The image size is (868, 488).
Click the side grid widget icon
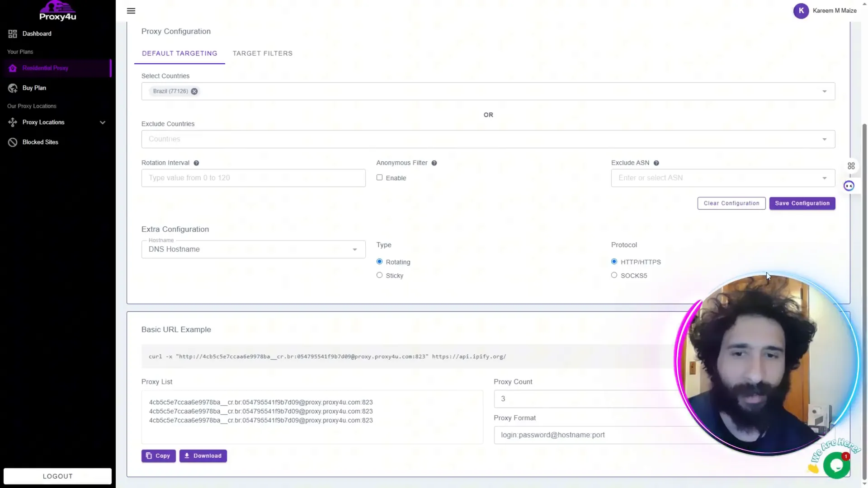[851, 166]
